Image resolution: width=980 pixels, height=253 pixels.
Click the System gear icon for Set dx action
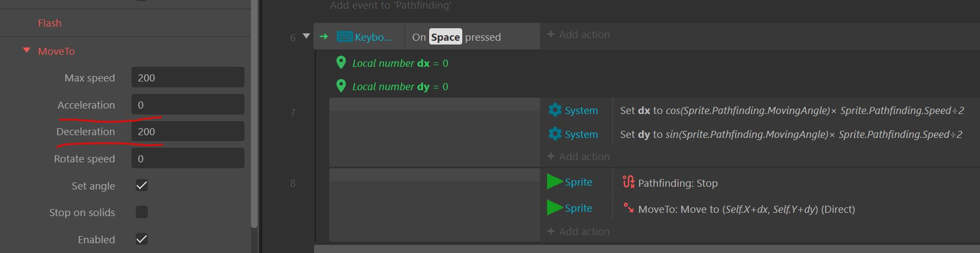555,110
